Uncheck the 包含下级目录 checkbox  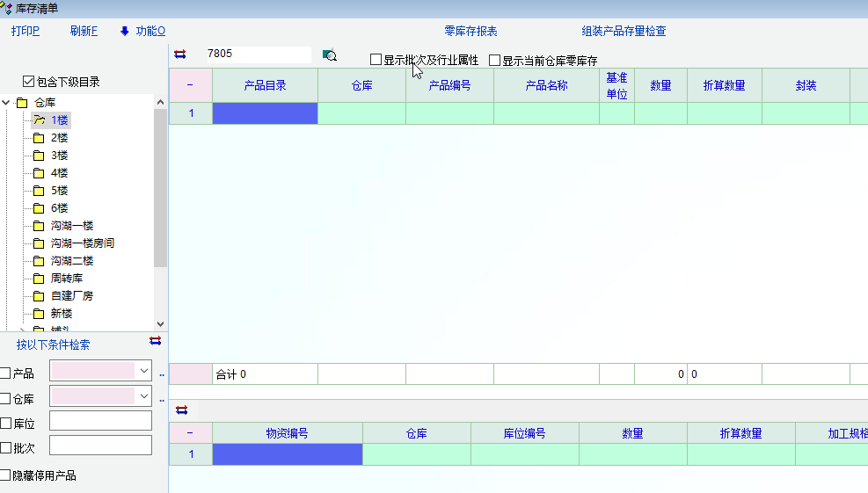[29, 82]
